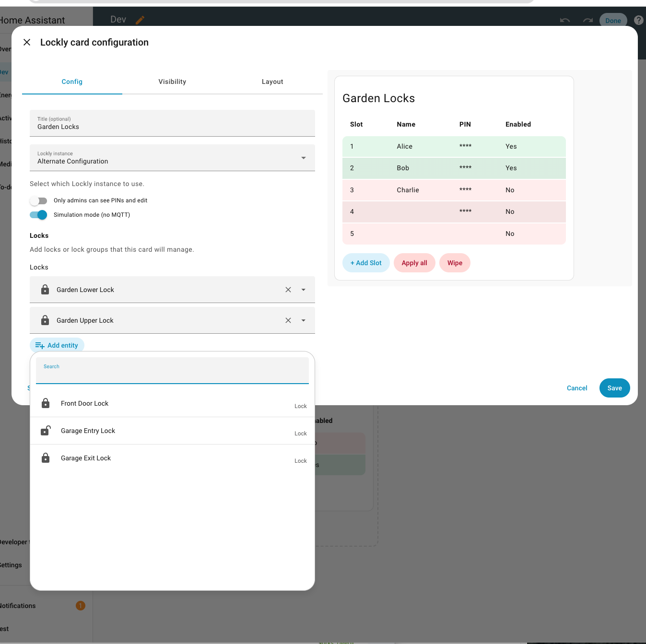This screenshot has height=644, width=646.
Task: Toggle Only admins can see PINs switch
Action: 38,200
